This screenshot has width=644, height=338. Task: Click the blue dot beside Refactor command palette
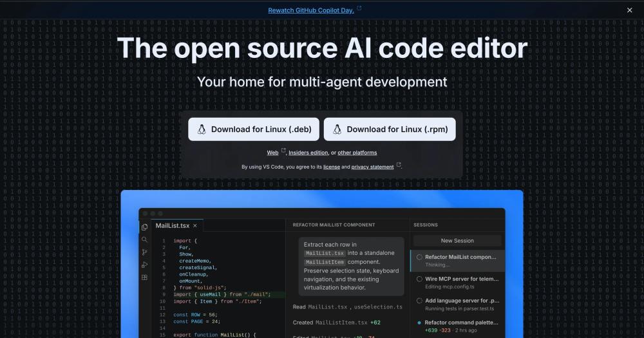tap(419, 323)
